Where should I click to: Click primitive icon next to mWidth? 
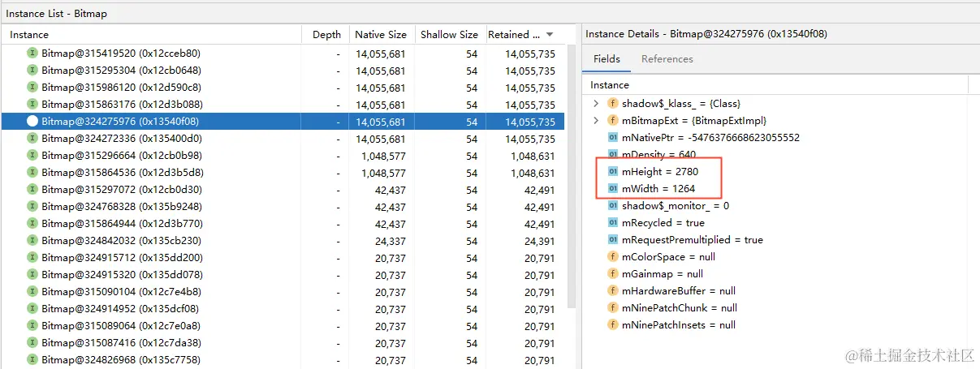(x=613, y=189)
